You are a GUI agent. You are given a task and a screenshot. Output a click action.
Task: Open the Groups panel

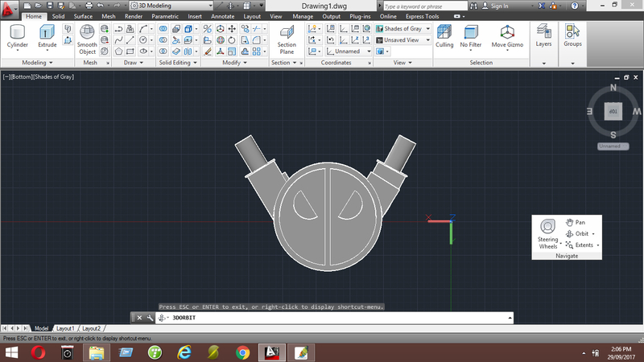[x=572, y=35]
